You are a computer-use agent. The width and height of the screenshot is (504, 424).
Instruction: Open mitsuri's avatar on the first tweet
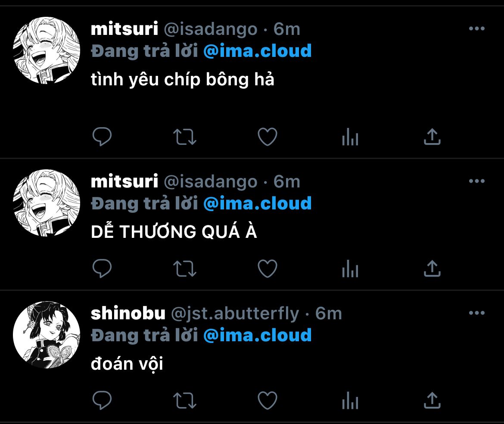click(x=47, y=50)
